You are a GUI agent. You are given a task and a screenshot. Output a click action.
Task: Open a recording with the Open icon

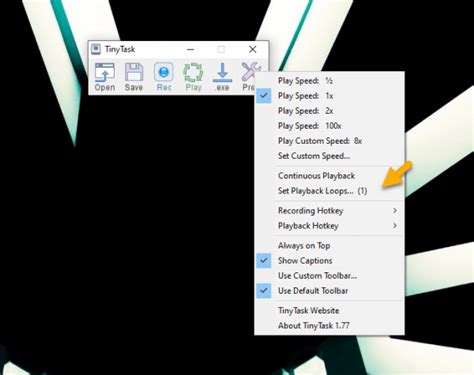pos(105,77)
